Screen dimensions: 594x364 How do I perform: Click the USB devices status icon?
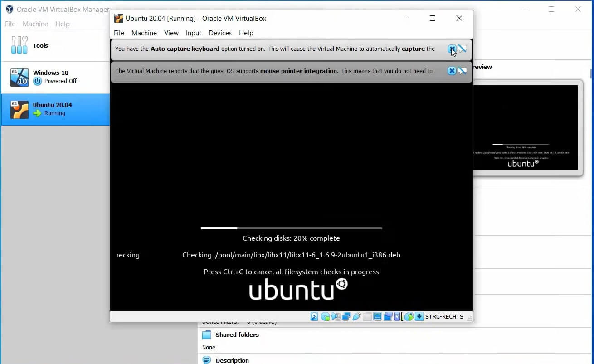pyautogui.click(x=357, y=316)
